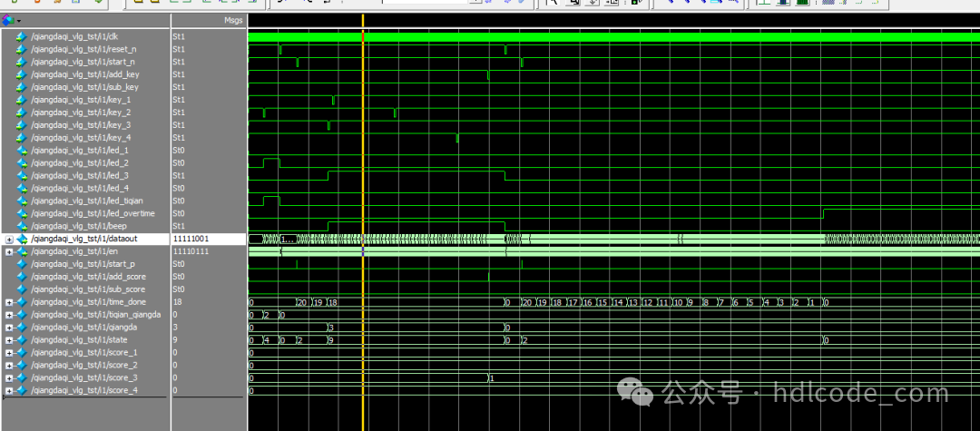Select the time_done bus icon

click(x=22, y=302)
